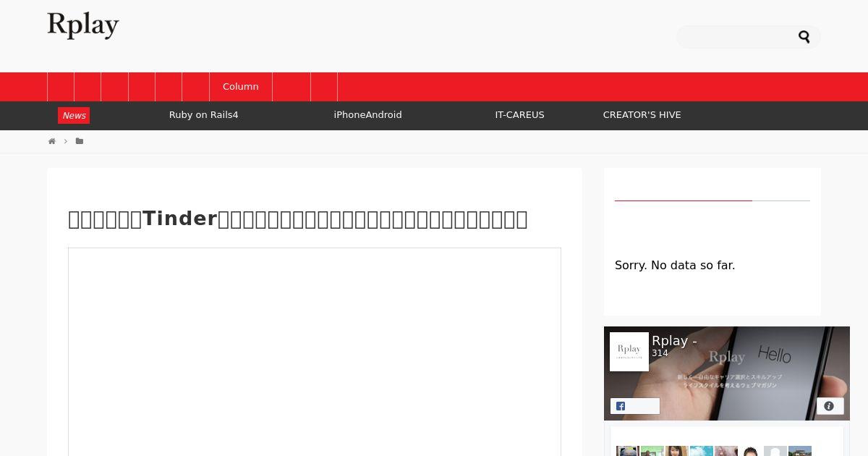Click the Facebook like button
Image resolution: width=868 pixels, height=456 pixels.
pos(635,406)
